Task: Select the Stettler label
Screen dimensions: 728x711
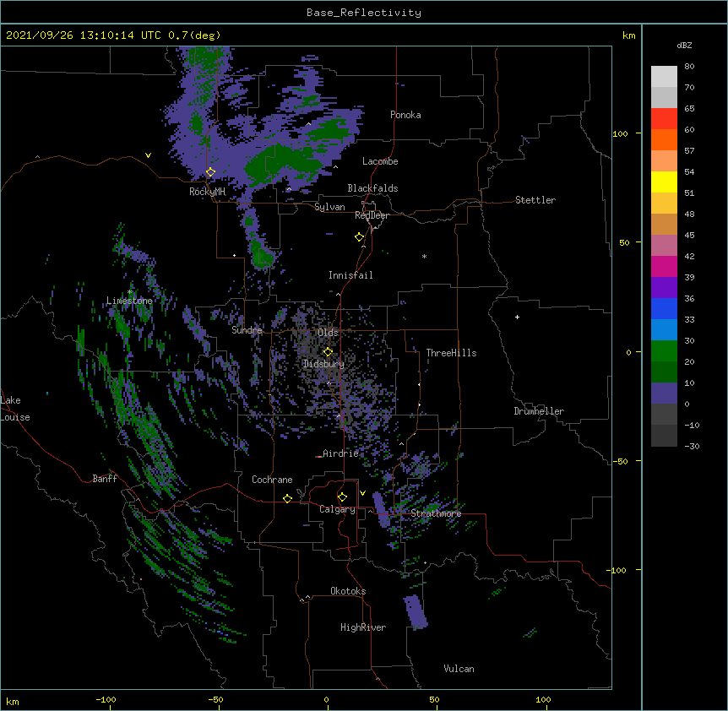Action: coord(535,200)
